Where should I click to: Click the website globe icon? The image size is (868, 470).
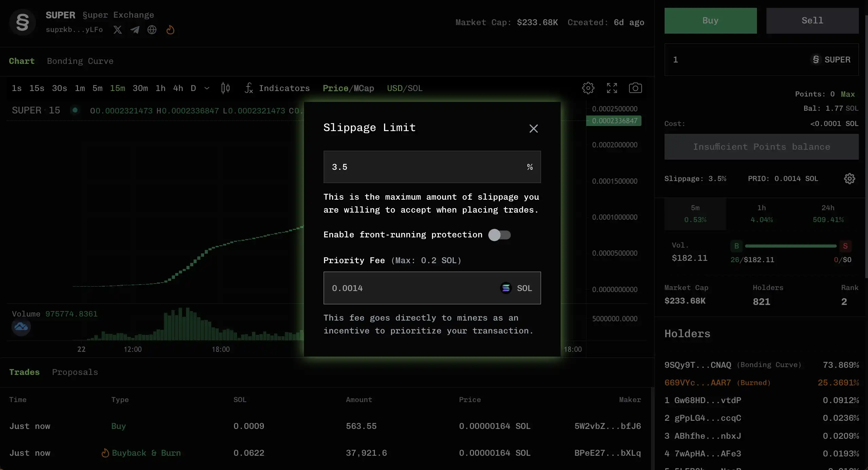152,30
